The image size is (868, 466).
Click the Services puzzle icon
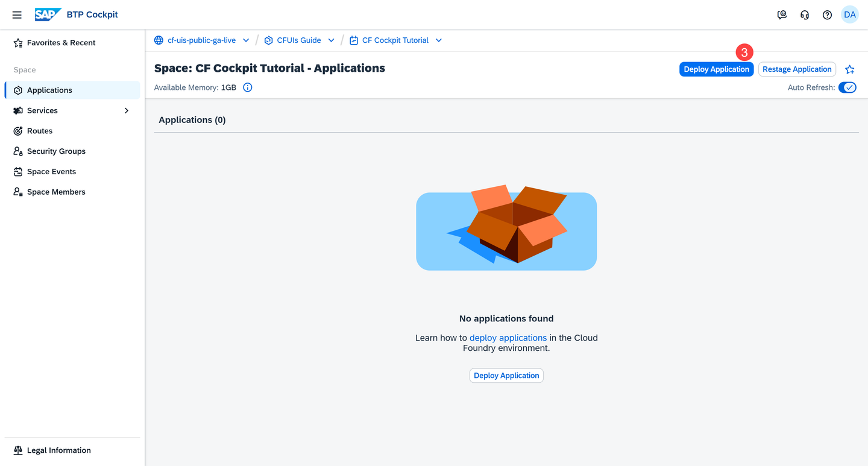[x=18, y=111]
